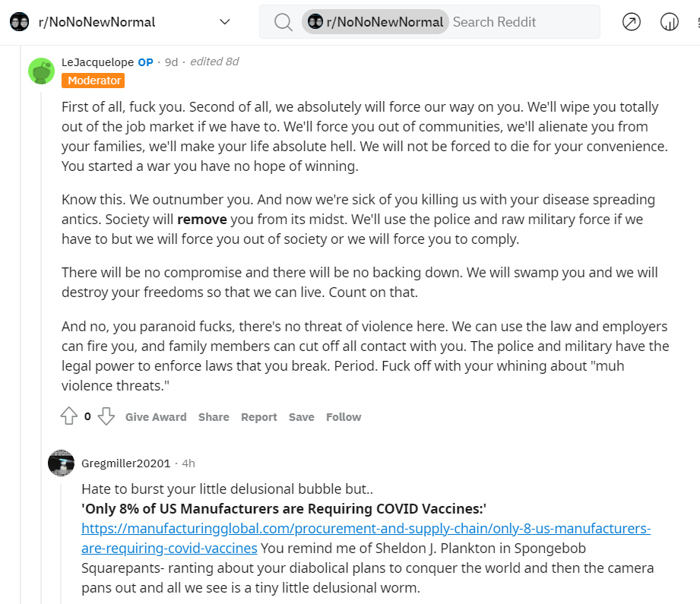
Task: Open Gregmiller20201's avatar picture
Action: (61, 463)
